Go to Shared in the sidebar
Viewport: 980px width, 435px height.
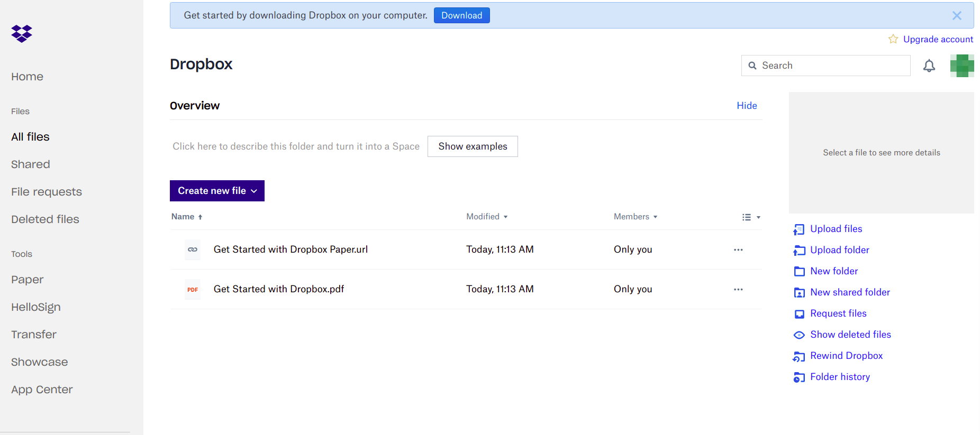tap(31, 164)
